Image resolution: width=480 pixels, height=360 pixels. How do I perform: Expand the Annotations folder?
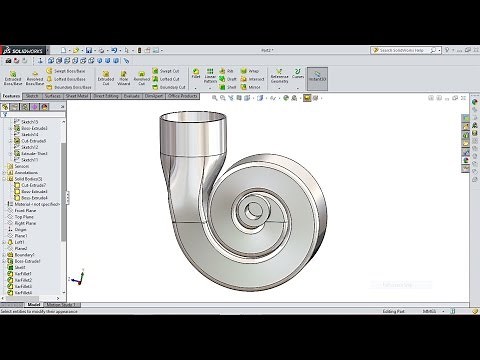tap(4, 173)
